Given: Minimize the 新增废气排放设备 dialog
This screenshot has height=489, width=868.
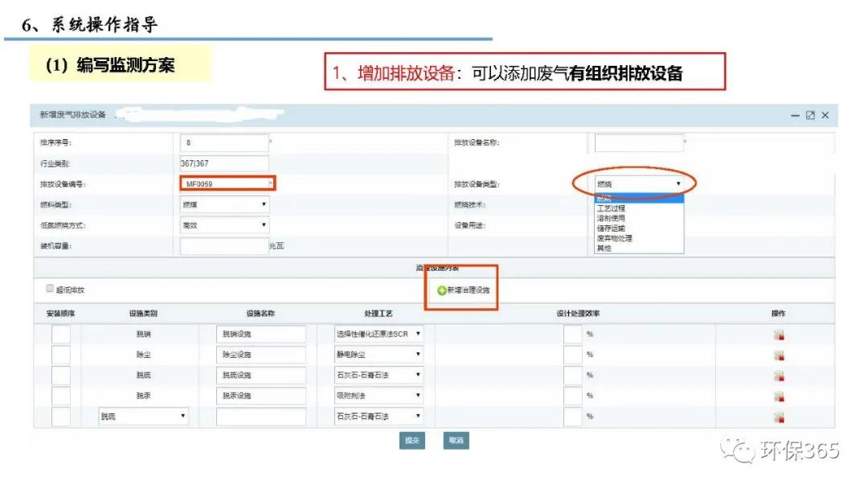Looking at the screenshot, I should tap(796, 116).
